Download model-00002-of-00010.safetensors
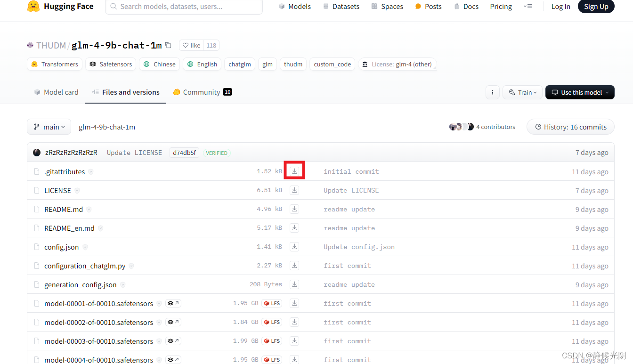The height and width of the screenshot is (364, 633). [294, 322]
